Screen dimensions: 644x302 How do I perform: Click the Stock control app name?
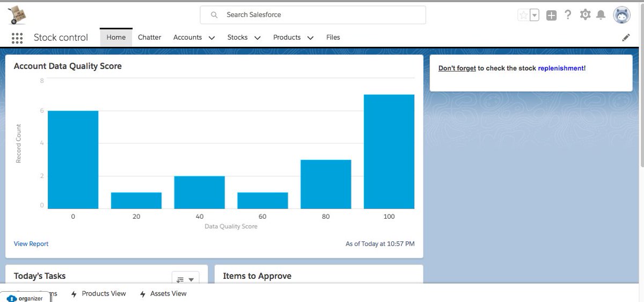(61, 38)
